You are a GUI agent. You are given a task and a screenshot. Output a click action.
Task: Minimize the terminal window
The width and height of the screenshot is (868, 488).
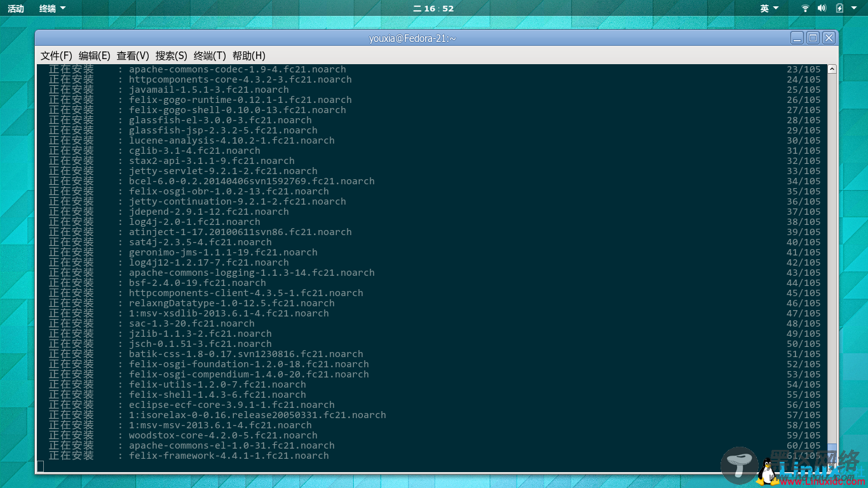(797, 38)
